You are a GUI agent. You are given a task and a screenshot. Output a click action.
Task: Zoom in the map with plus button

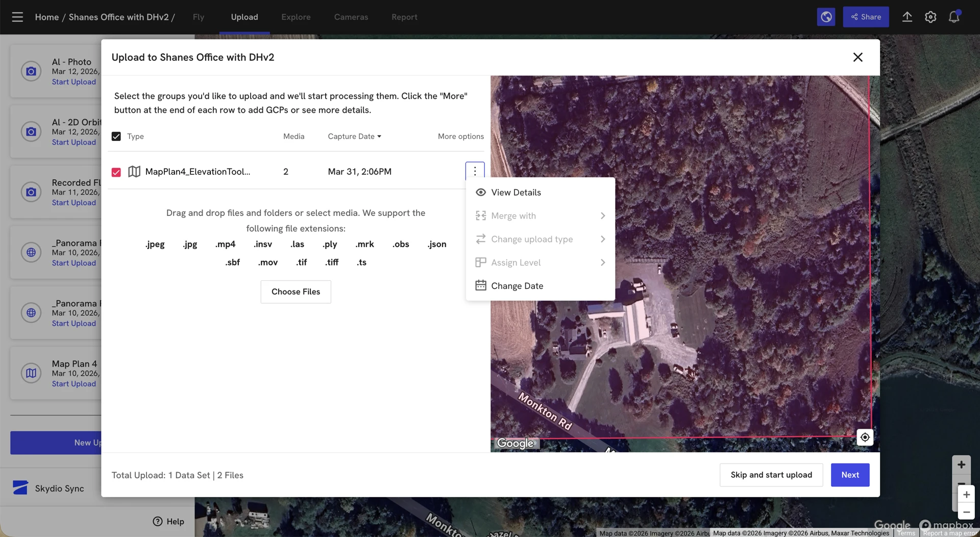(966, 494)
